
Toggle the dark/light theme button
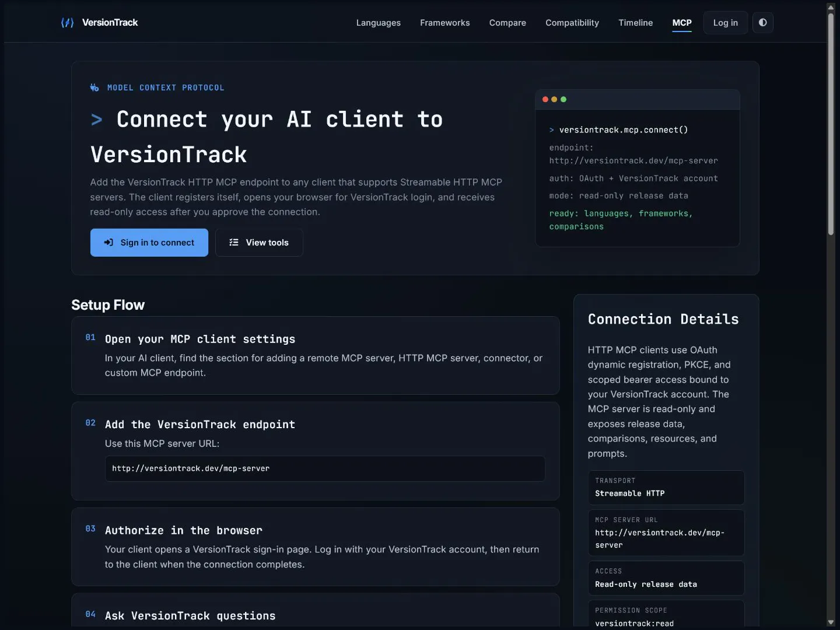tap(762, 23)
